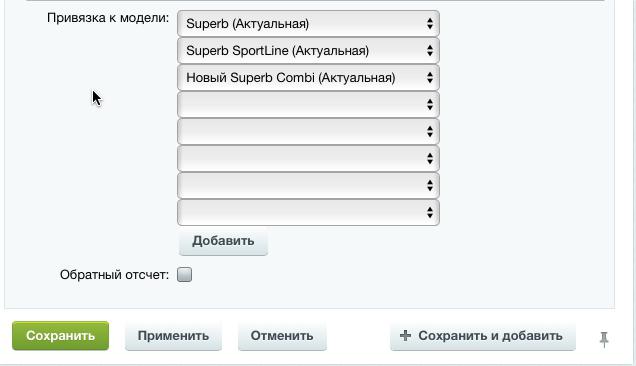Image resolution: width=636 pixels, height=366 pixels.
Task: Click the Применить button
Action: tap(173, 336)
